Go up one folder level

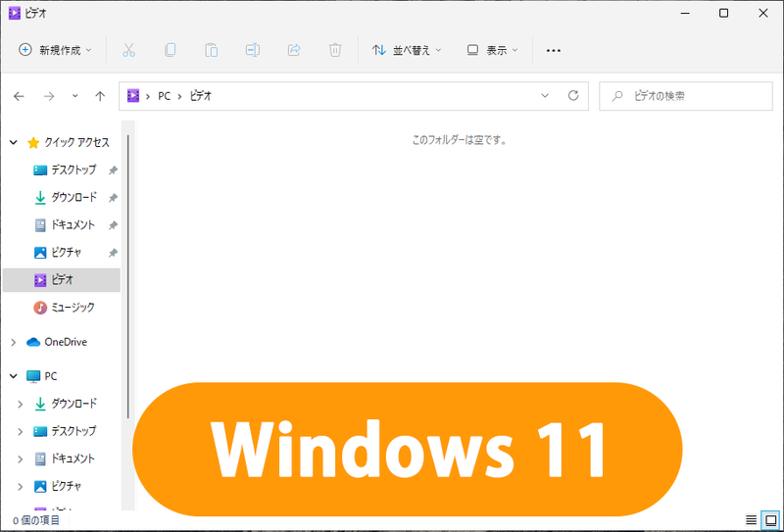[100, 96]
